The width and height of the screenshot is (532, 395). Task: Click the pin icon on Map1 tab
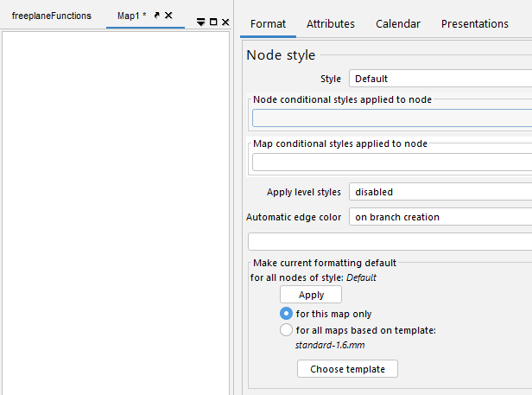157,16
